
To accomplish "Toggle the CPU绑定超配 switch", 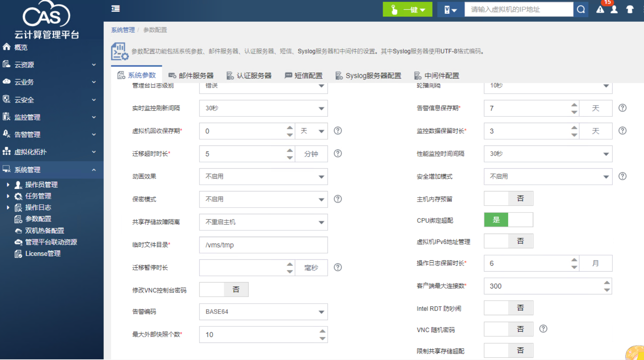I will (x=508, y=220).
